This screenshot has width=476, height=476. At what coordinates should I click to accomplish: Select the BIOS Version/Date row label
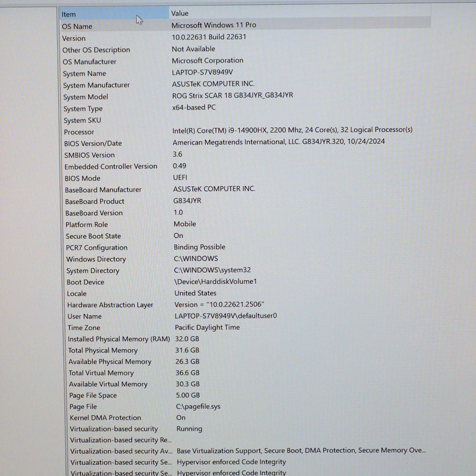coord(93,144)
